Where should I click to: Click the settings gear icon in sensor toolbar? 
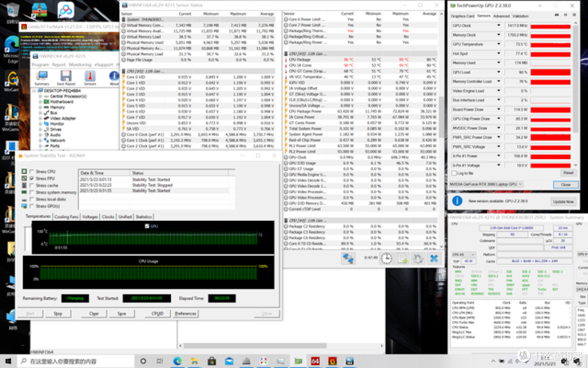click(x=418, y=258)
